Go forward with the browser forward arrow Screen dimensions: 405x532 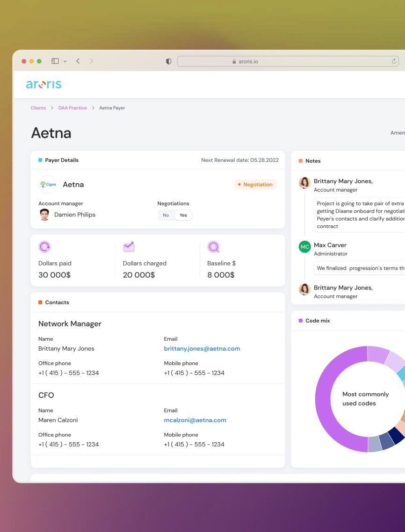pyautogui.click(x=91, y=61)
